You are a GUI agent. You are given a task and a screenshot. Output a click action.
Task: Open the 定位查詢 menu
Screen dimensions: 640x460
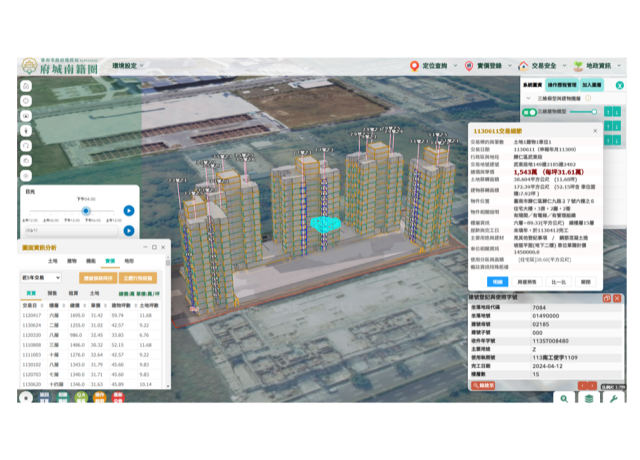click(434, 66)
